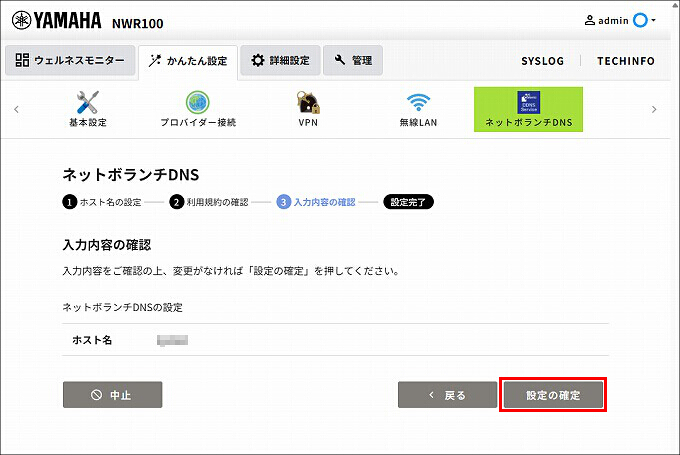Open the 管理 tab
Screen dimensions: 680x455
pyautogui.click(x=353, y=60)
